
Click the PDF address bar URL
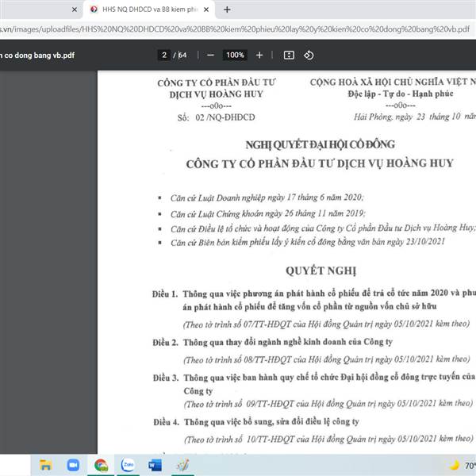[x=235, y=29]
